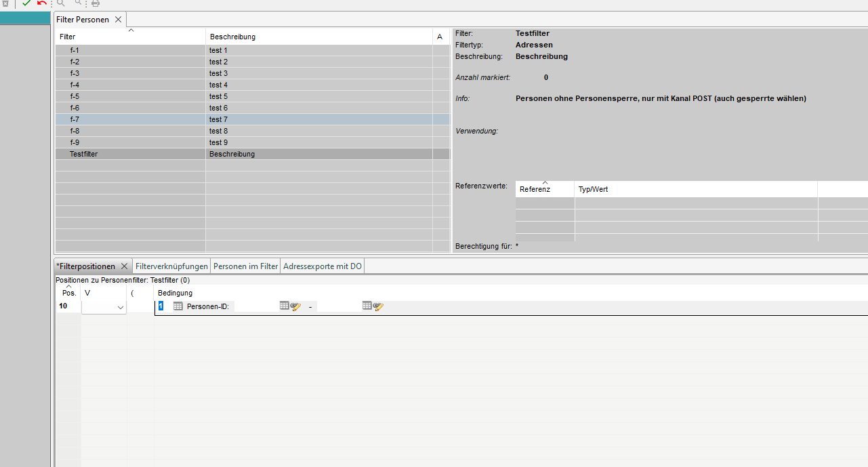This screenshot has height=467, width=868.
Task: Open the Adressexporte mit DO tab
Action: 323,266
